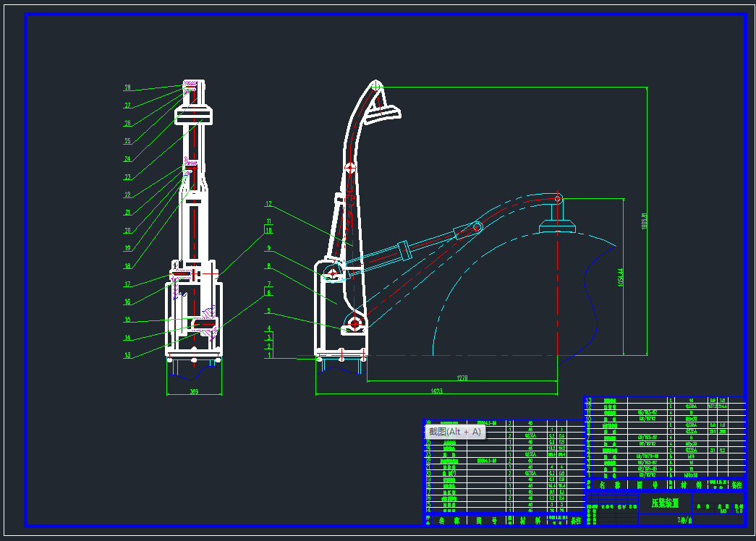Click callout number 1 of the main view
This screenshot has width=756, height=541.
click(268, 355)
